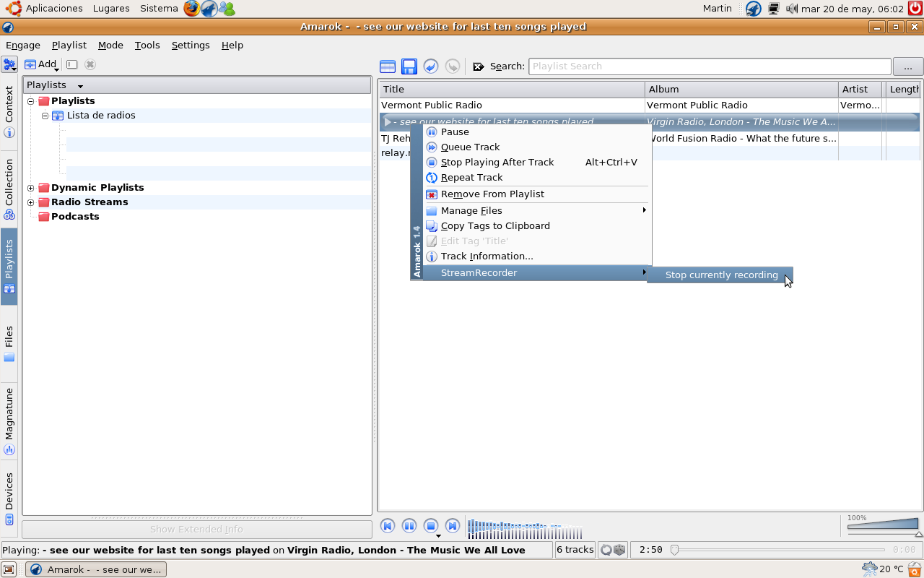
Task: Open the Engage menu
Action: click(22, 45)
